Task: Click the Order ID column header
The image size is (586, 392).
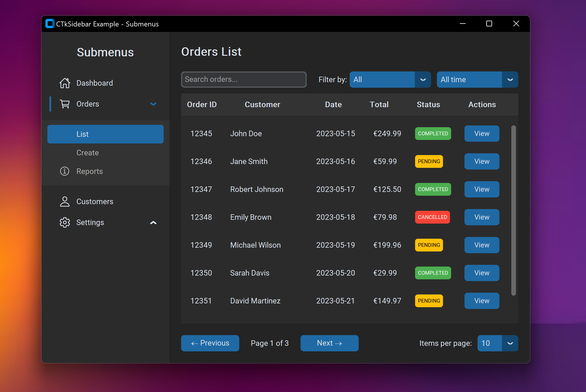Action: [202, 105]
